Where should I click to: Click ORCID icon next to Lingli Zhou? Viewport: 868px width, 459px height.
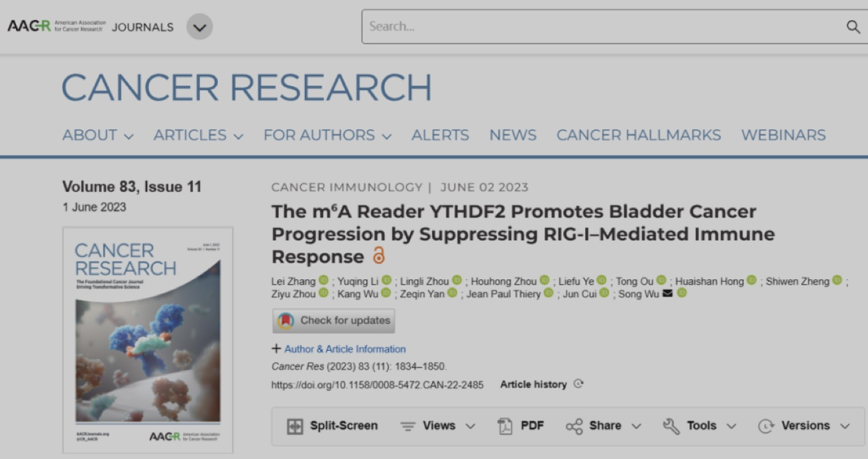click(x=457, y=281)
